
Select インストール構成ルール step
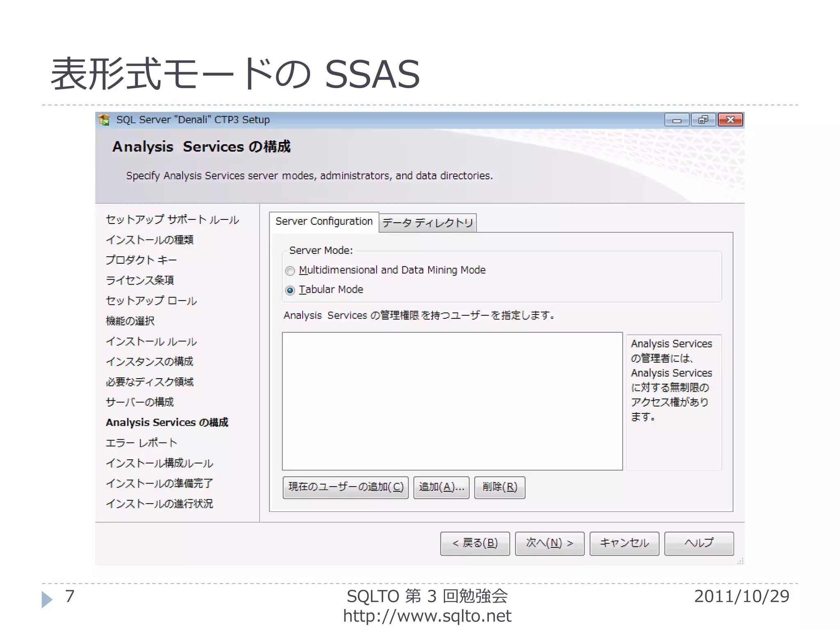point(160,463)
